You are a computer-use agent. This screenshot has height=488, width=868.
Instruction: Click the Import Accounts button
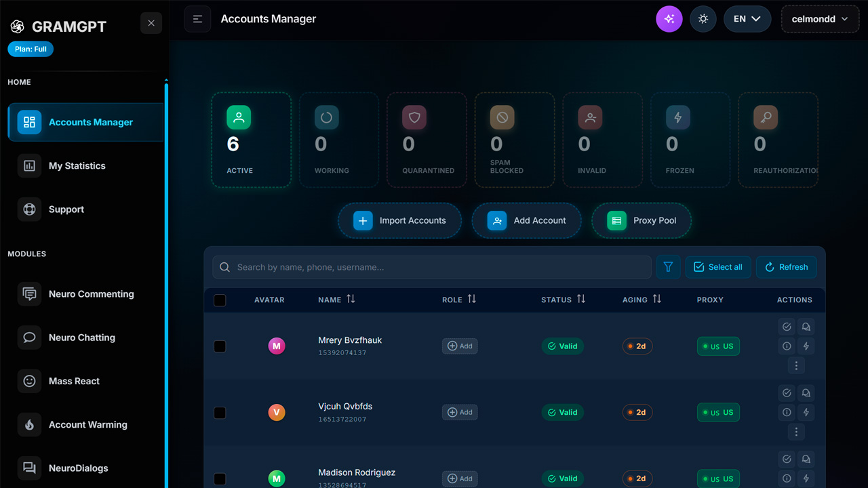pos(400,220)
